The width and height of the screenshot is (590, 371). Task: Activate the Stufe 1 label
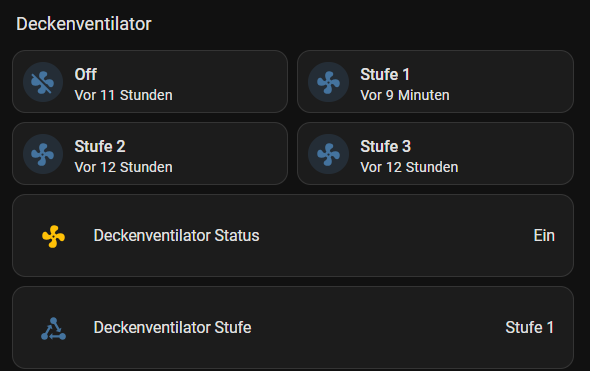[x=385, y=75]
